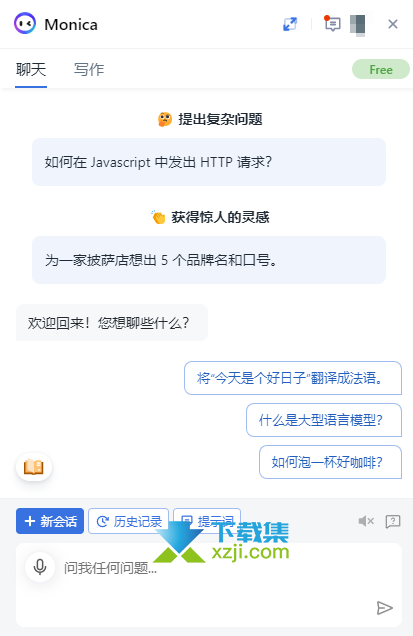The height and width of the screenshot is (636, 413).
Task: Close the Monica panel
Action: pos(393,24)
